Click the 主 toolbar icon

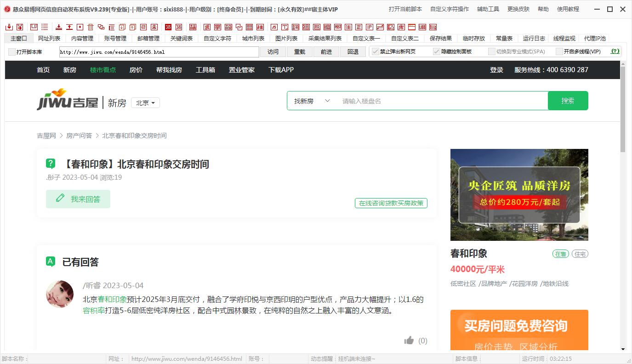pyautogui.click(x=348, y=27)
